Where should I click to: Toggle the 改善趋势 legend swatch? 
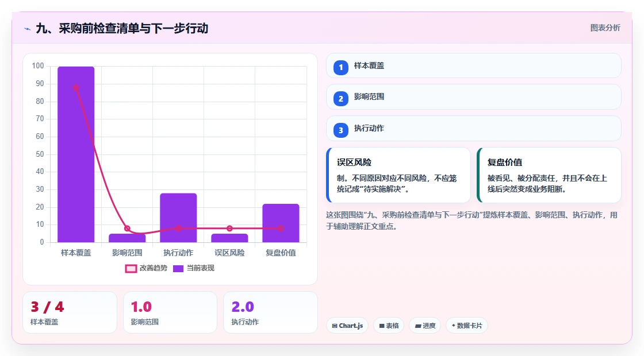[x=131, y=268]
